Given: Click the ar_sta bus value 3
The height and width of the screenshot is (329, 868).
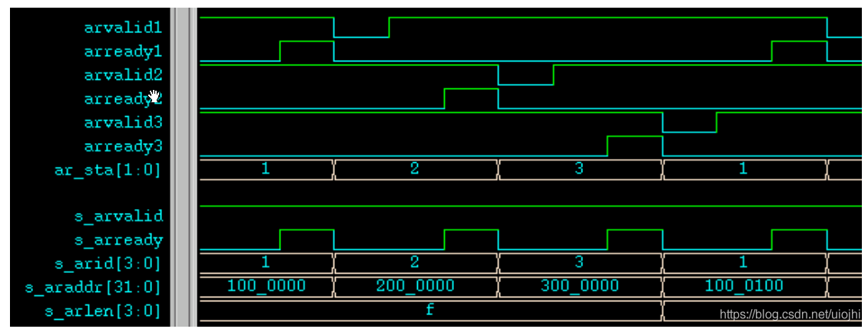Looking at the screenshot, I should pos(579,169).
